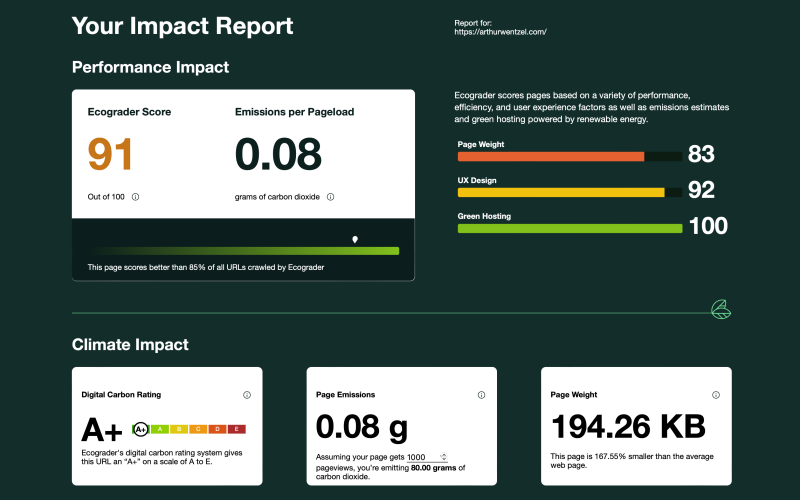The height and width of the screenshot is (500, 800).
Task: Click the 'Your Impact Report' heading
Action: [x=182, y=26]
